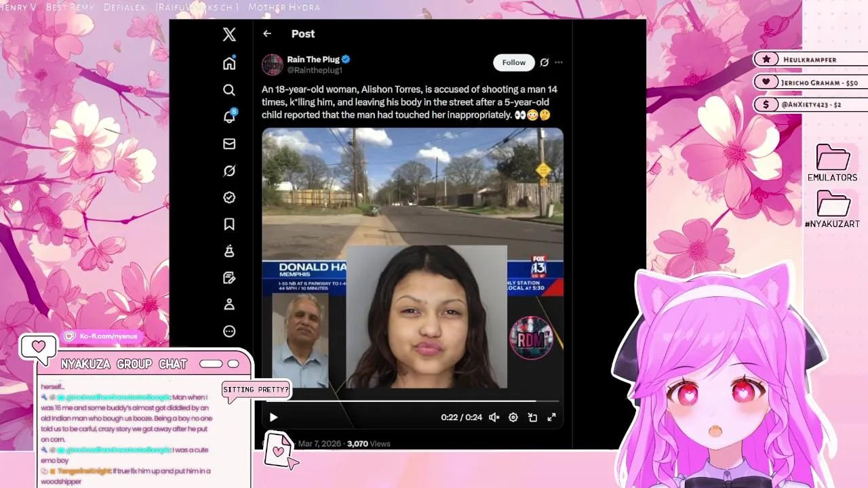Click Jericho Graham - $50 entry

click(810, 83)
